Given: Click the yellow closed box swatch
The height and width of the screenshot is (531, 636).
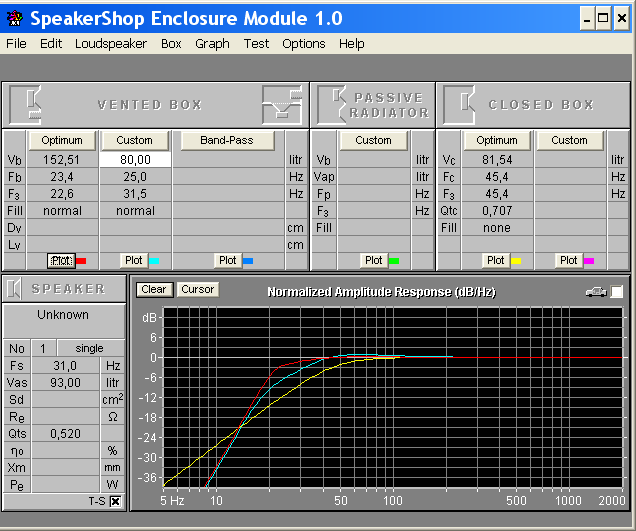Looking at the screenshot, I should [x=516, y=261].
